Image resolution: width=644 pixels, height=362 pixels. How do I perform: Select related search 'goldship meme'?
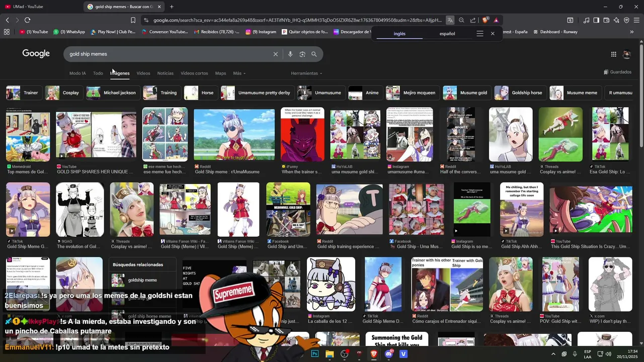[142, 280]
